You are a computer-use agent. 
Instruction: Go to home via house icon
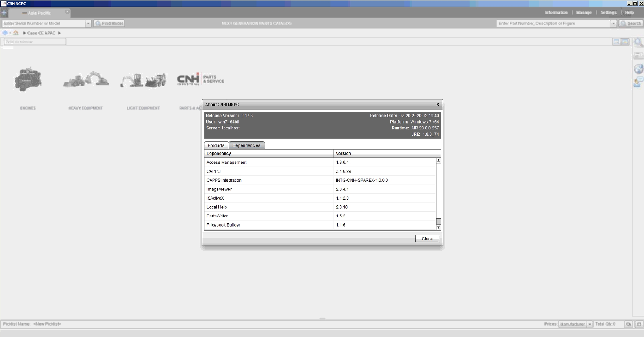[16, 33]
